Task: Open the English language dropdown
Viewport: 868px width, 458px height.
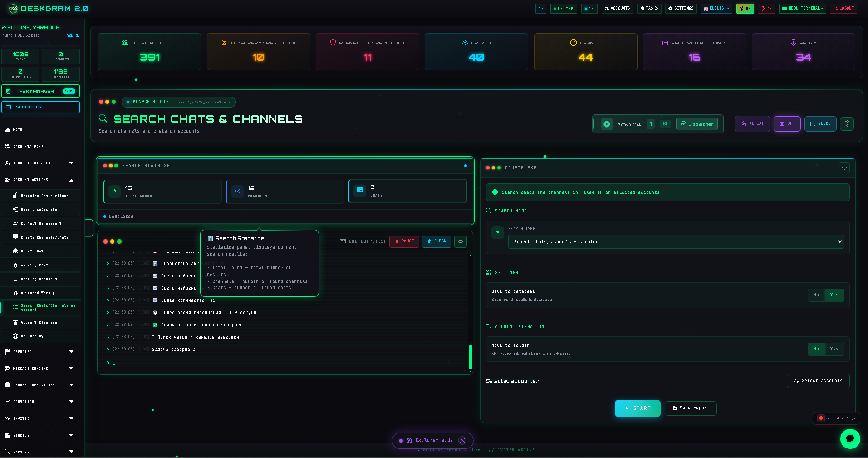Action: pos(716,8)
